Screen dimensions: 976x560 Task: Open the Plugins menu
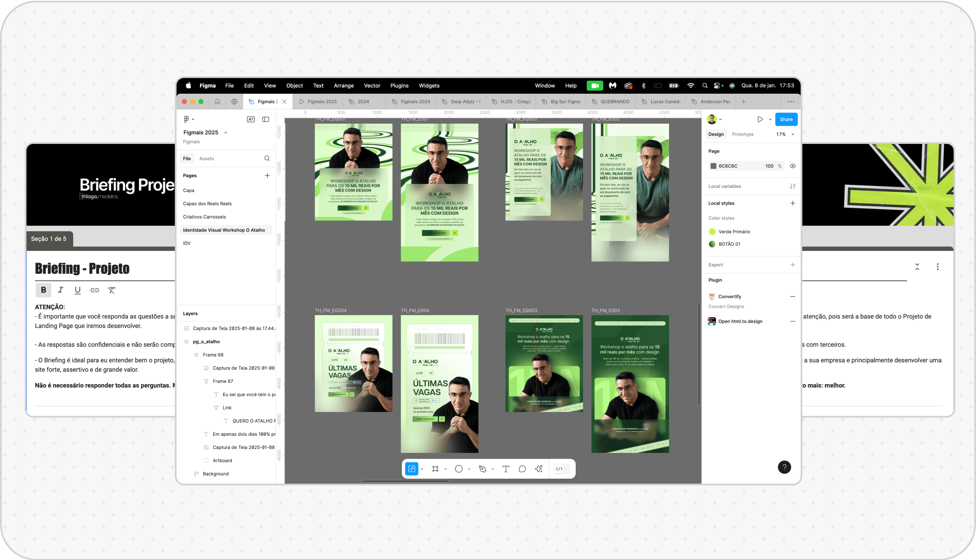pyautogui.click(x=399, y=86)
